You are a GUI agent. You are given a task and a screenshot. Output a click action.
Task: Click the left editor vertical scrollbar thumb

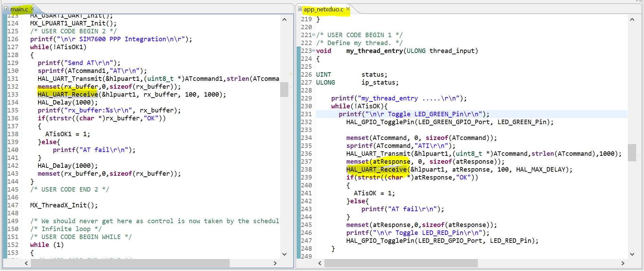(x=284, y=89)
